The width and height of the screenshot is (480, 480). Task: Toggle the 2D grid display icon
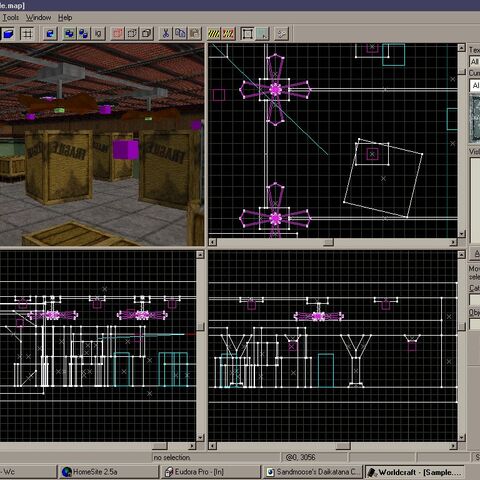coord(27,33)
